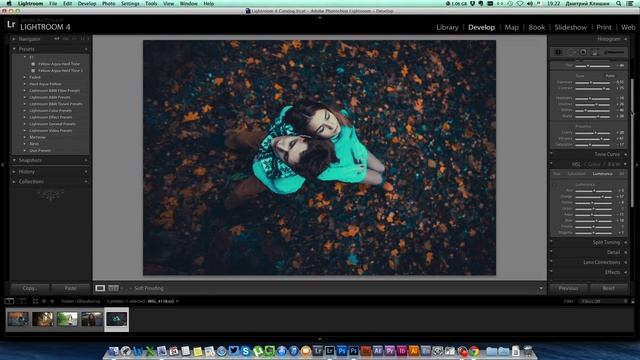Enable the Soft Proofing checkbox
Screen dimensions: 640x360
tap(130, 289)
